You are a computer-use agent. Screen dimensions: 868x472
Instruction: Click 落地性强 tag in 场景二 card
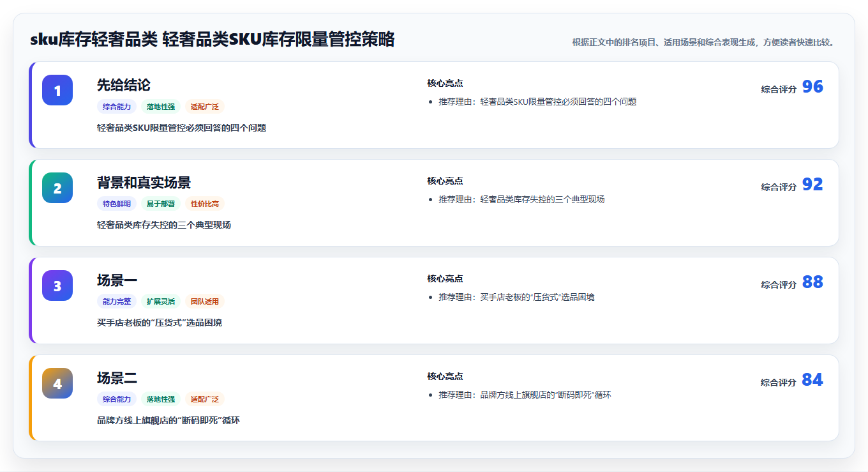tap(161, 399)
